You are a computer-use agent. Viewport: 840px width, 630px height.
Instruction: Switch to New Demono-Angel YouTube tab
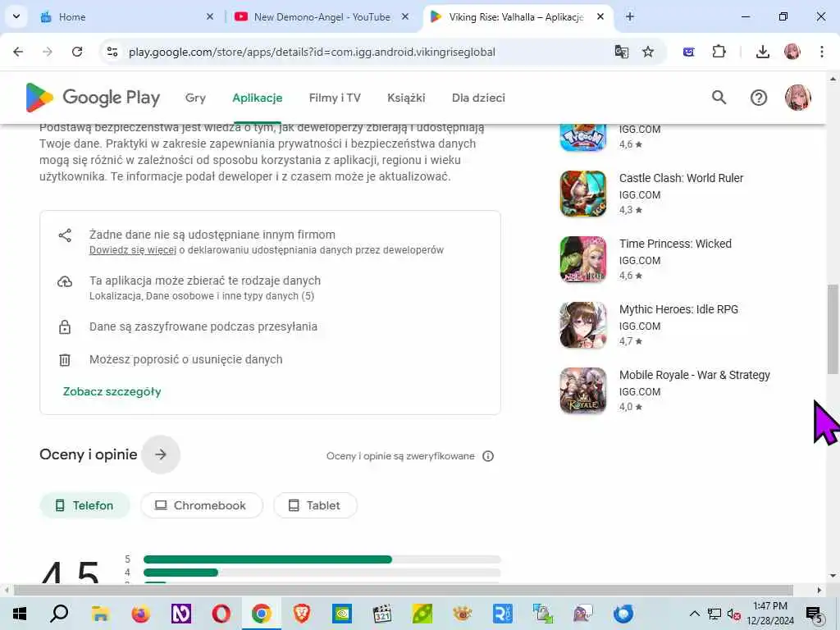click(322, 16)
